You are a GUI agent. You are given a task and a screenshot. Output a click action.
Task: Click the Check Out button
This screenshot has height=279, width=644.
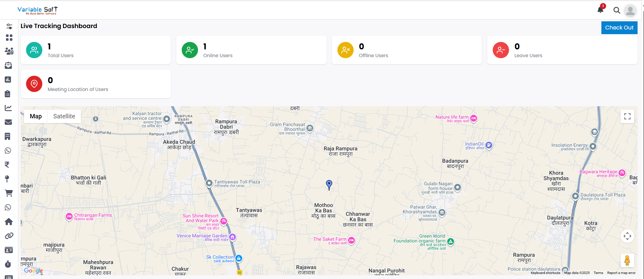coord(619,28)
